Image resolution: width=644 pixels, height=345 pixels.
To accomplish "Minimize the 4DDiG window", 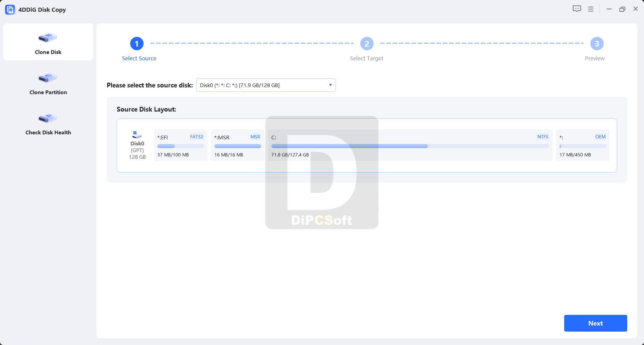I will (609, 9).
